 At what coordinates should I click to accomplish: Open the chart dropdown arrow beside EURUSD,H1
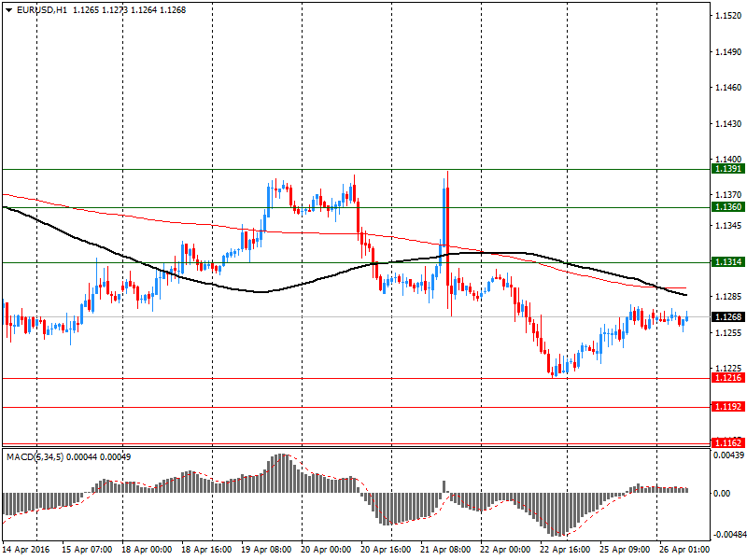click(9, 10)
